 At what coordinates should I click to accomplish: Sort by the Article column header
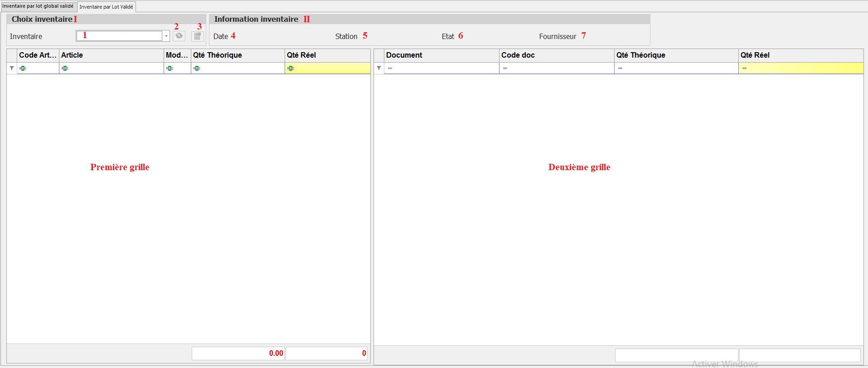point(111,55)
